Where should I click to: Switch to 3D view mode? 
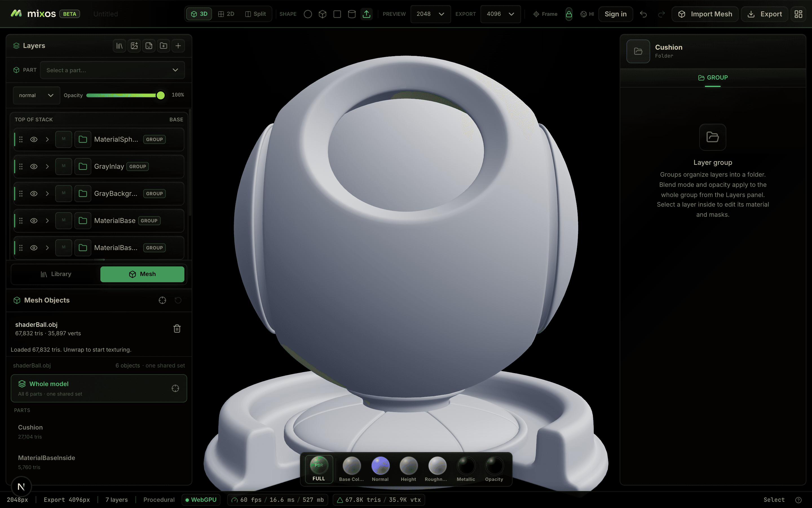click(199, 14)
